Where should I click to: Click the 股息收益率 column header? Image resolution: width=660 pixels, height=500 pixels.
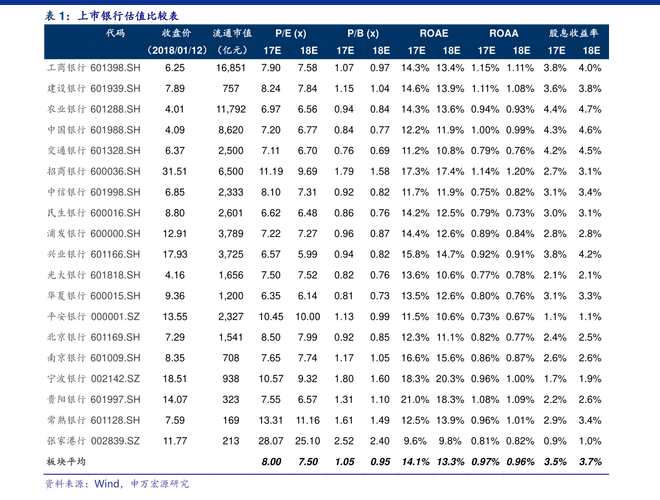click(x=573, y=33)
